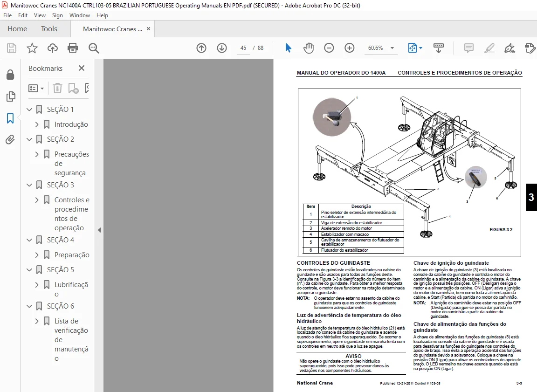The width and height of the screenshot is (537, 392).
Task: Collapse the SEÇÃO 2 bookmark
Action: [29, 139]
